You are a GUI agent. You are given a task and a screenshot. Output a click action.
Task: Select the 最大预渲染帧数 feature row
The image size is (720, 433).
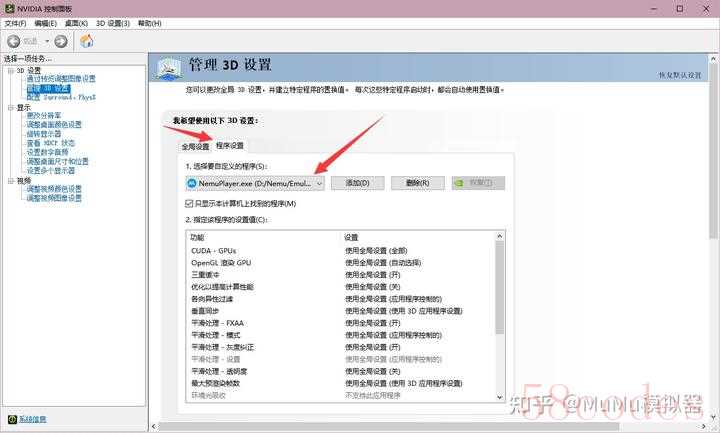pyautogui.click(x=341, y=383)
